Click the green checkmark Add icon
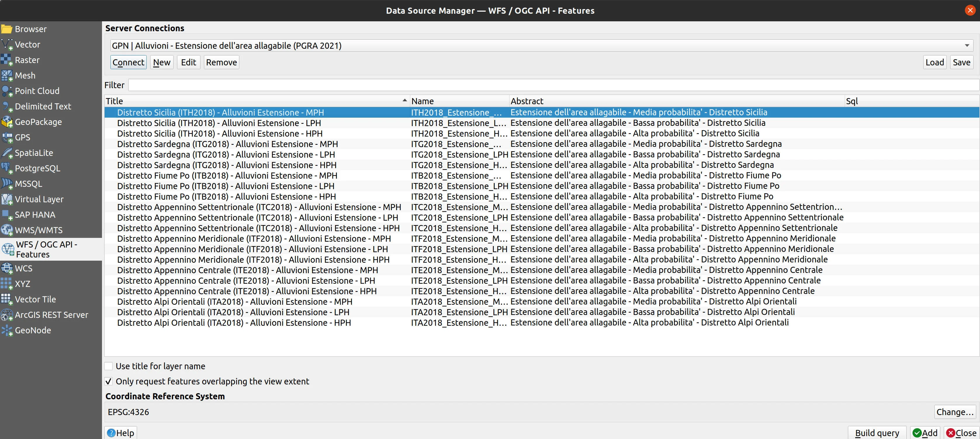 click(x=917, y=433)
